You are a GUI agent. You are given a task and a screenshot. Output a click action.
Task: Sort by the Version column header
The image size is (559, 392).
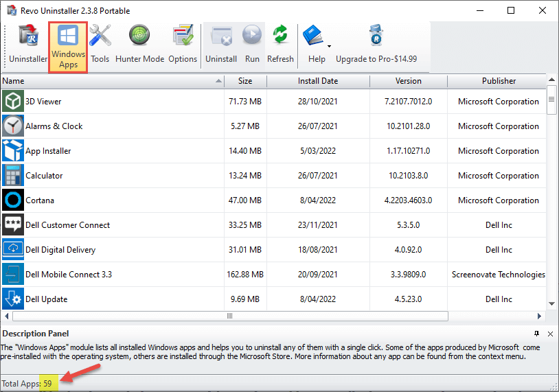coord(408,81)
